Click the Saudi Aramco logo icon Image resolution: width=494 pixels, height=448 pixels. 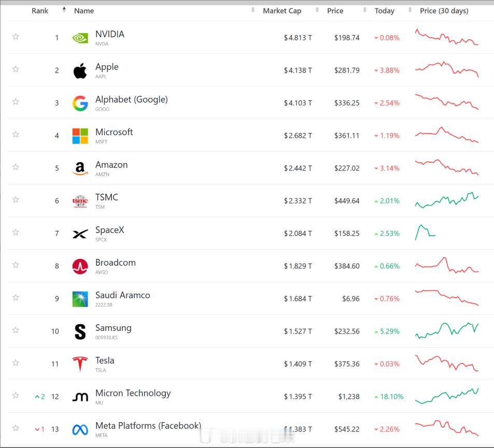(x=80, y=299)
